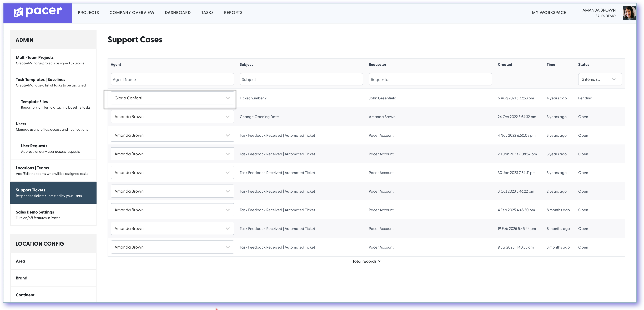The image size is (644, 310).
Task: Click the Time column header
Action: [551, 64]
